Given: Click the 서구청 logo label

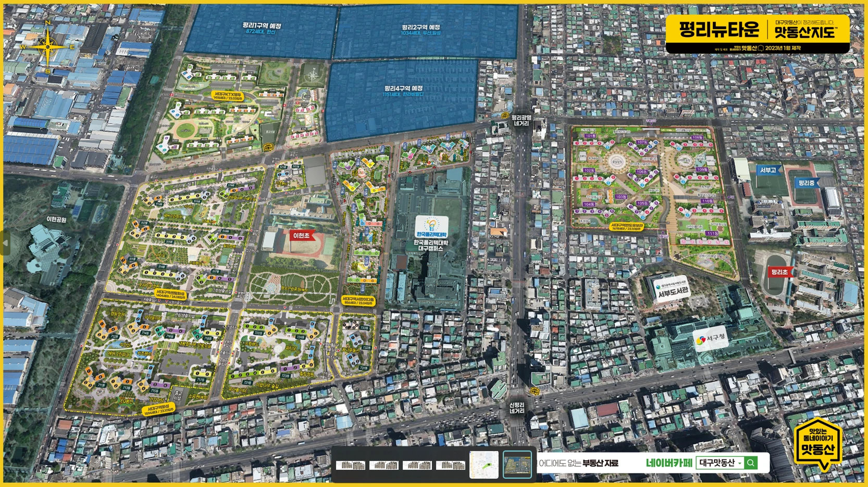Looking at the screenshot, I should (711, 339).
